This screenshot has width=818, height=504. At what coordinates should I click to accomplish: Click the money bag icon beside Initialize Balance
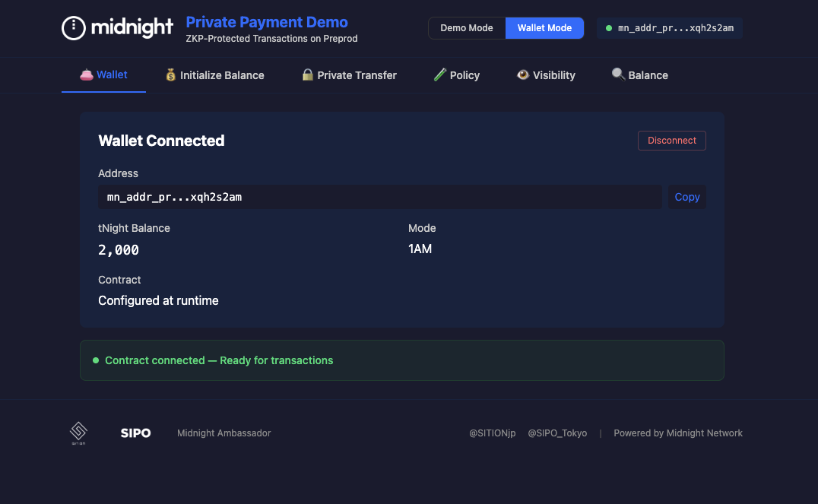point(170,75)
